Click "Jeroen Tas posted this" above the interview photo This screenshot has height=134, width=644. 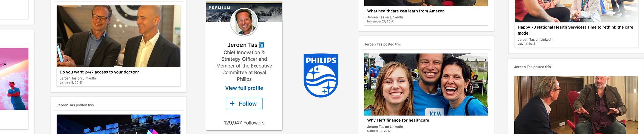[x=532, y=67]
